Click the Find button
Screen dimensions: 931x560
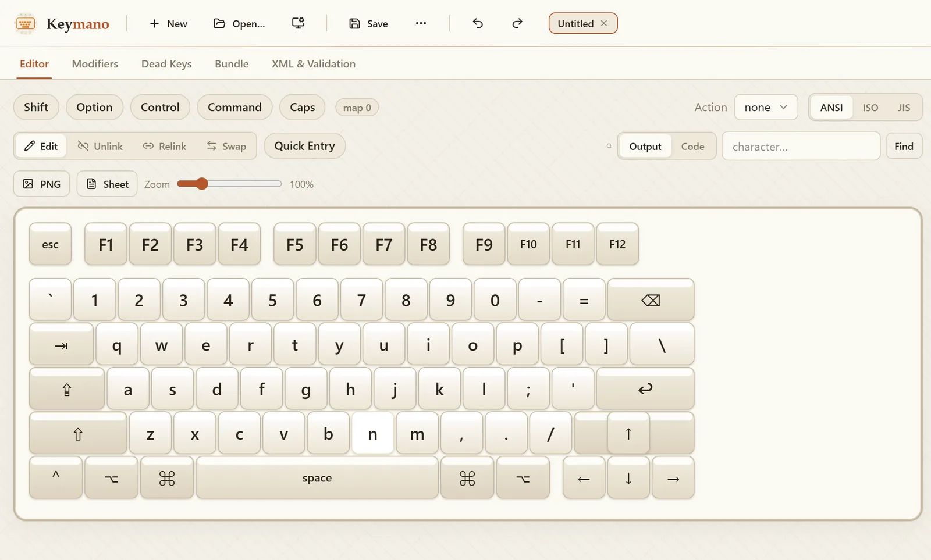(x=904, y=146)
